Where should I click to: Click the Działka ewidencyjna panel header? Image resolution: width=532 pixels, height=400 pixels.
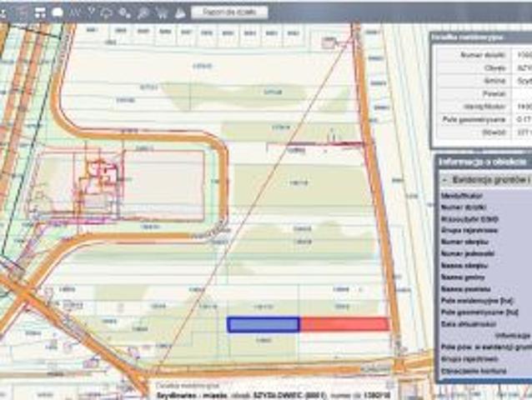pyautogui.click(x=479, y=37)
